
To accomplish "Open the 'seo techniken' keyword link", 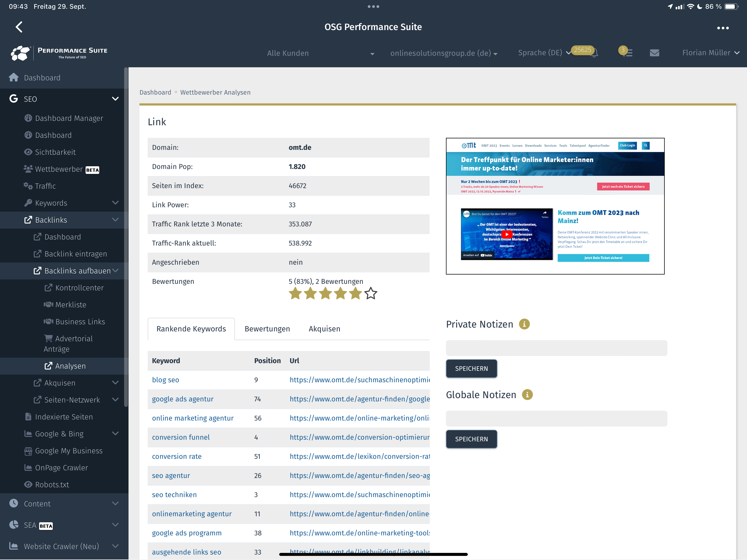I will pos(174,494).
